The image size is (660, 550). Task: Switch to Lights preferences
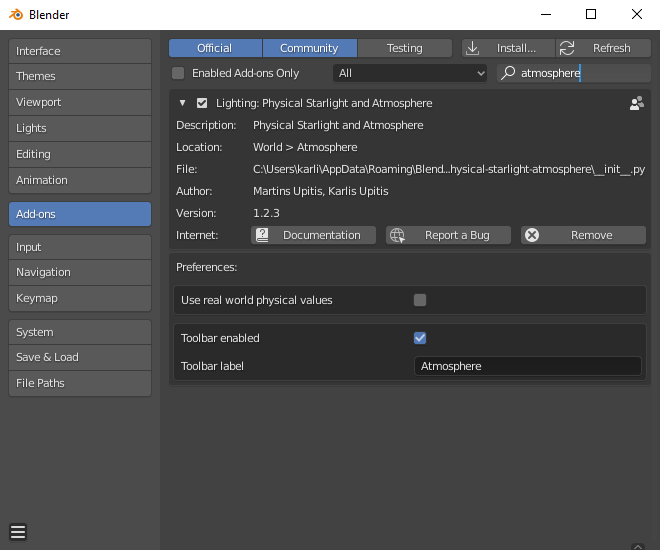(x=80, y=128)
